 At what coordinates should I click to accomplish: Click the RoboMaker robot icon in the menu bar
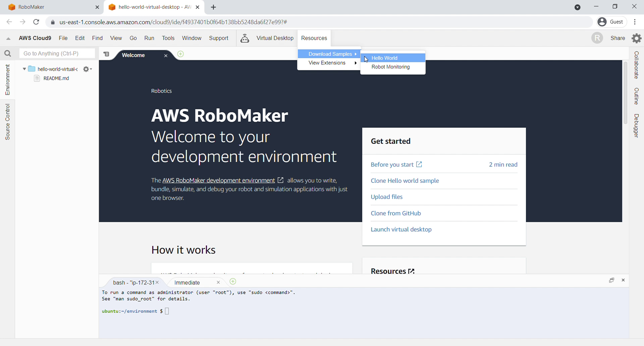pos(245,38)
